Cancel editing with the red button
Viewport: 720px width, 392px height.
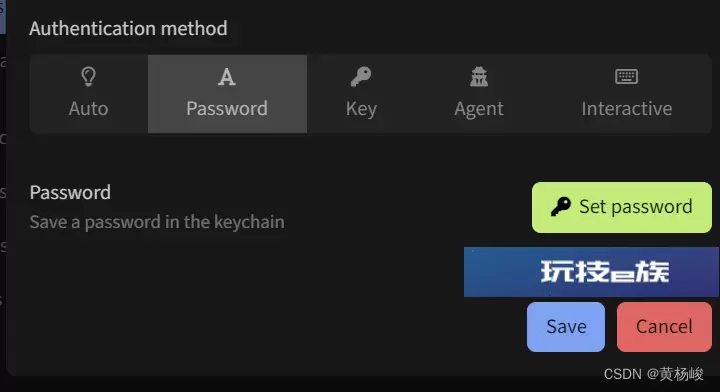pyautogui.click(x=664, y=327)
